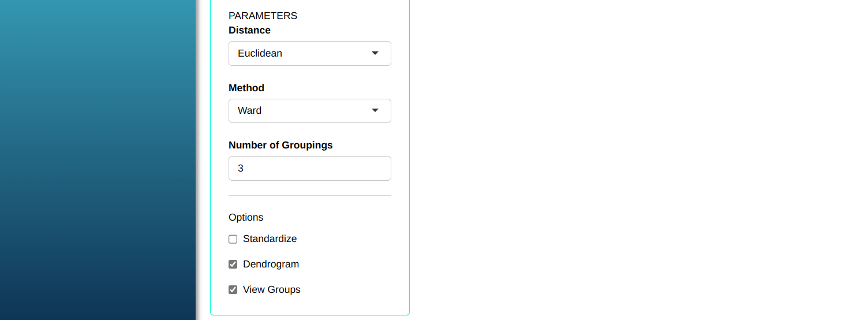Viewport: 868px width, 320px height.
Task: Uncheck the Dendrogram checkbox
Action: (x=233, y=265)
